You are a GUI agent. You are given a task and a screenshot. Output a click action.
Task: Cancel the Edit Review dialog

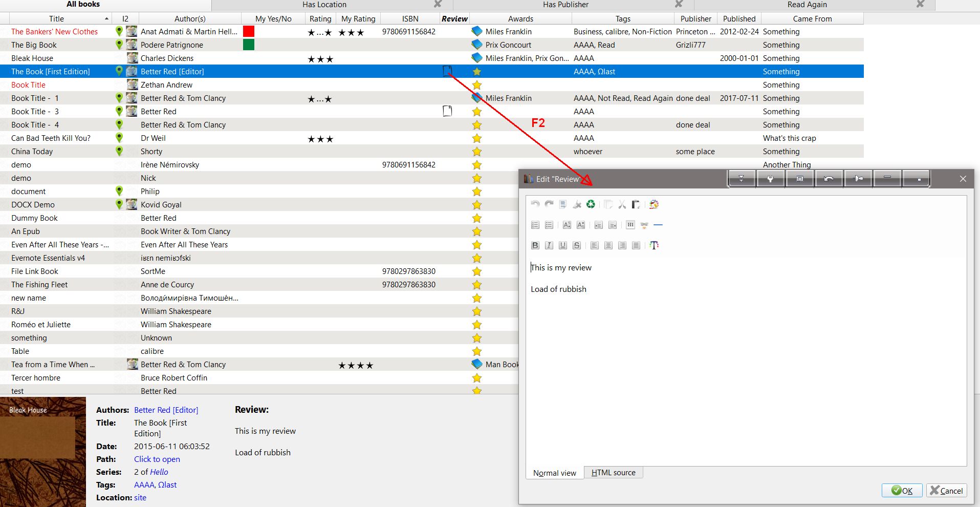(946, 491)
